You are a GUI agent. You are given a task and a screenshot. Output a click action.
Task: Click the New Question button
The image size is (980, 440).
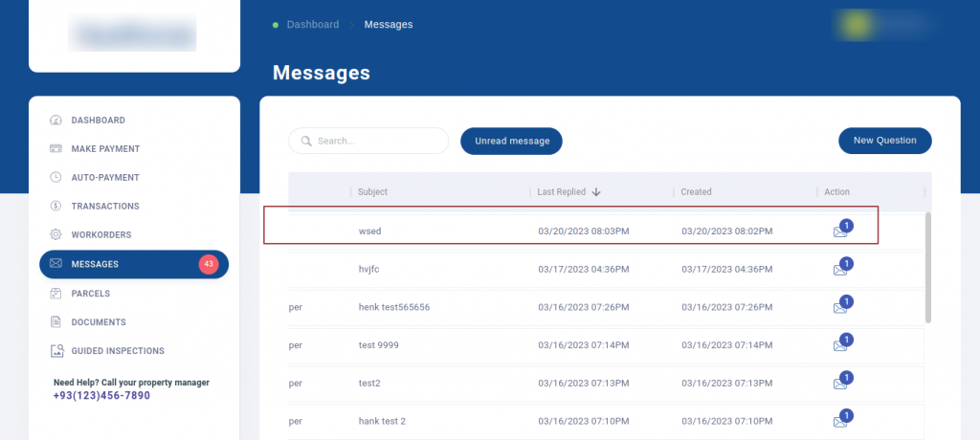point(884,141)
